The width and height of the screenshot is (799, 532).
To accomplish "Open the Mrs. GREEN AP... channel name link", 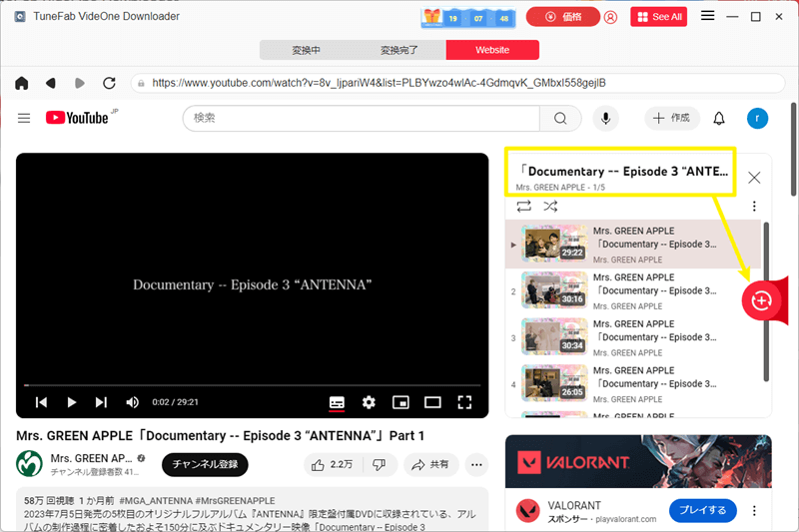I will [91, 458].
